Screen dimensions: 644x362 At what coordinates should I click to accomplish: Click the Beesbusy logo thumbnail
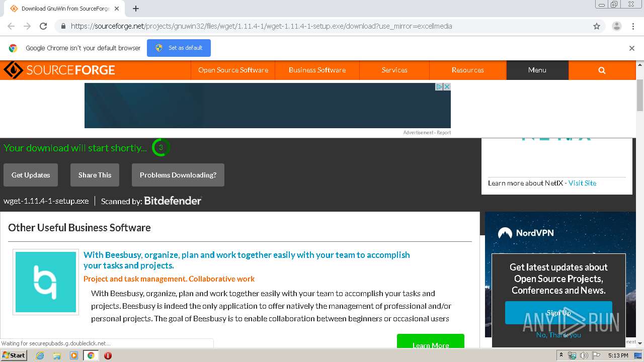click(x=46, y=282)
